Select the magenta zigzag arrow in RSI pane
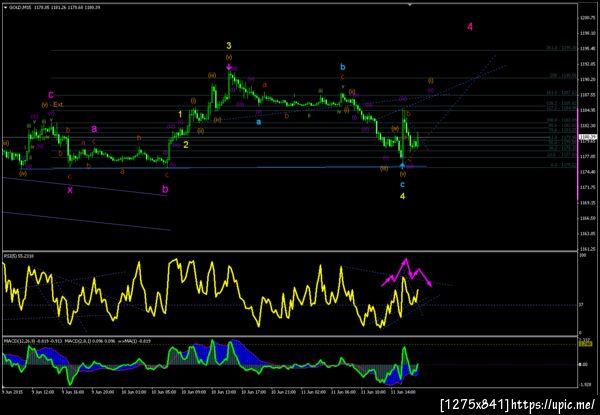Viewport: 600px width, 415px height. (x=407, y=273)
